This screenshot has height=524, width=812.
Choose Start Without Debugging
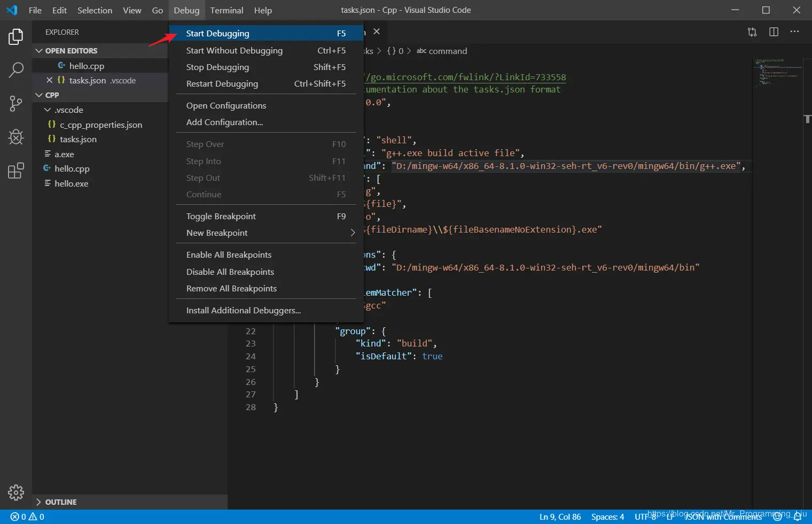[266, 50]
